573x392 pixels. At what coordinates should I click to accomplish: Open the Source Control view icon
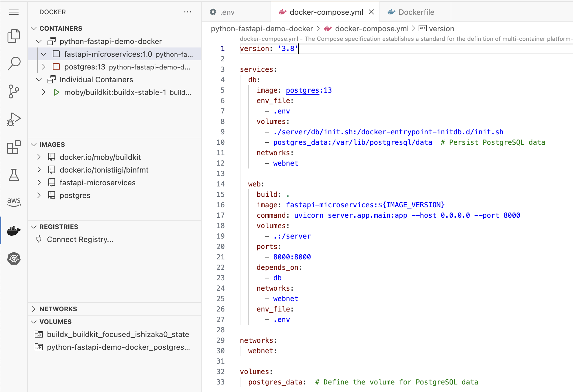(x=14, y=91)
